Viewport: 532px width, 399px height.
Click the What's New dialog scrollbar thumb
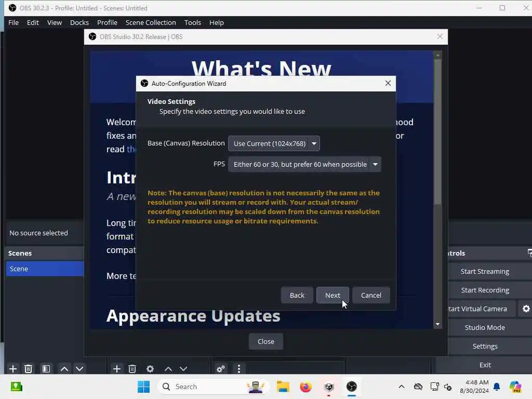click(x=437, y=131)
